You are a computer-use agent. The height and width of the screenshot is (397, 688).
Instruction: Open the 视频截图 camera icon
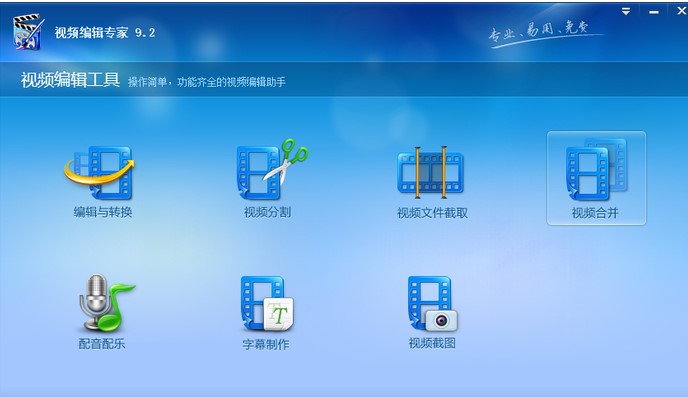(x=433, y=304)
